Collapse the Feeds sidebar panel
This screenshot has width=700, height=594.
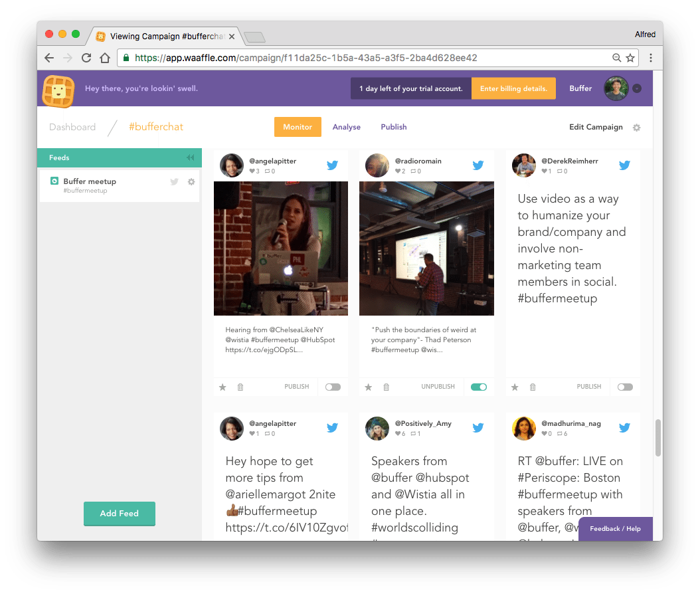point(191,157)
